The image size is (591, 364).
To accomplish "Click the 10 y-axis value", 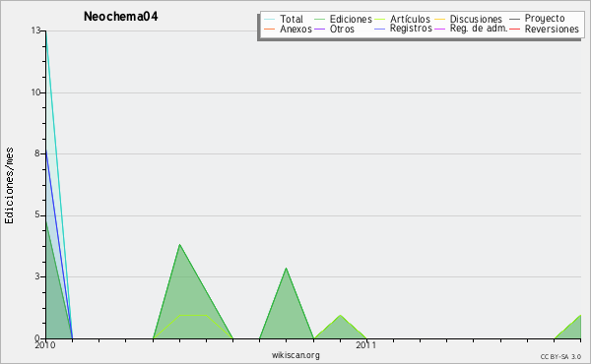I will [35, 92].
